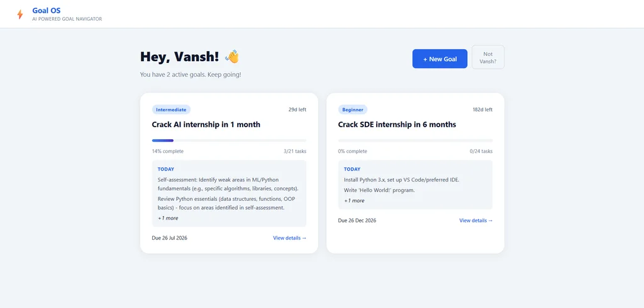Select the Self-assessment task for today
This screenshot has height=308, width=644.
pyautogui.click(x=228, y=184)
